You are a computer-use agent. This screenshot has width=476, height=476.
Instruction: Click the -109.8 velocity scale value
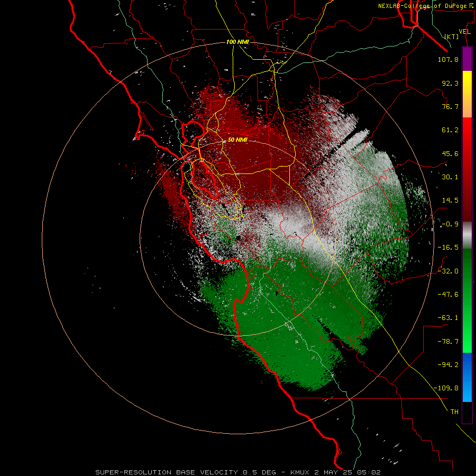446,389
